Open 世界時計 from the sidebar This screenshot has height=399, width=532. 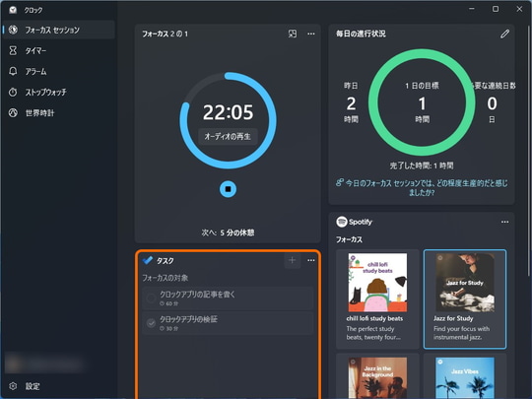pos(58,113)
